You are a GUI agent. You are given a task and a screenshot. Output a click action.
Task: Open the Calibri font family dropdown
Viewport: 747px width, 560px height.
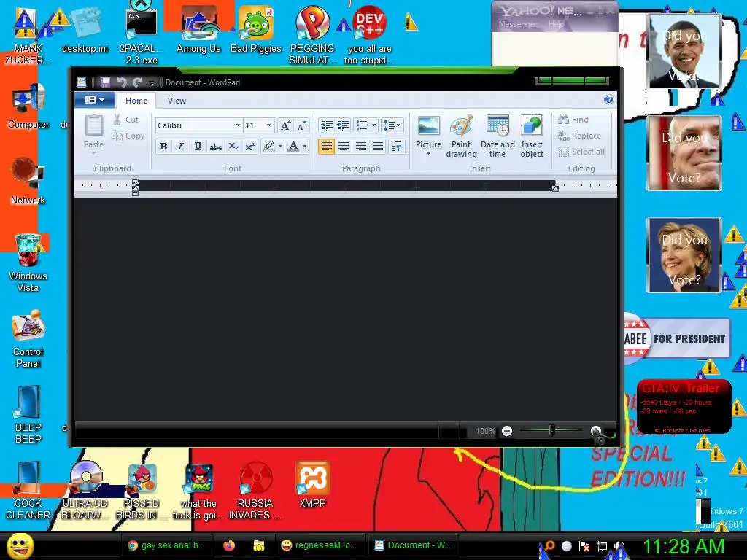click(x=239, y=125)
